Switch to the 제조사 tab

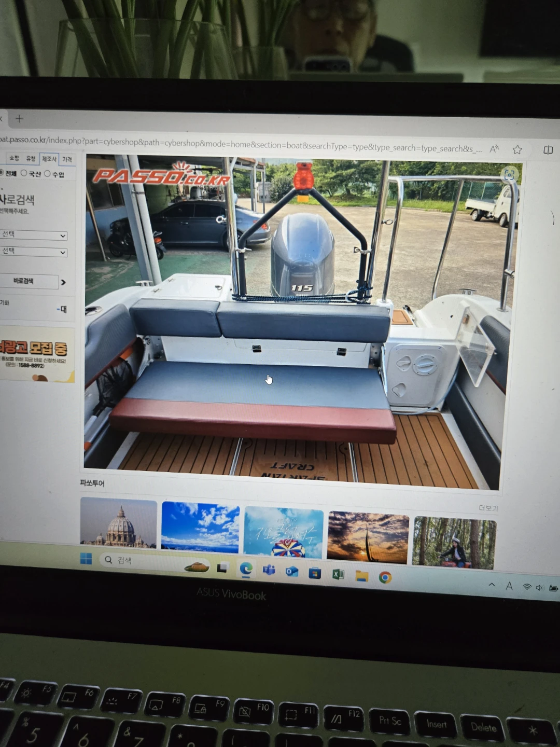[x=49, y=159]
